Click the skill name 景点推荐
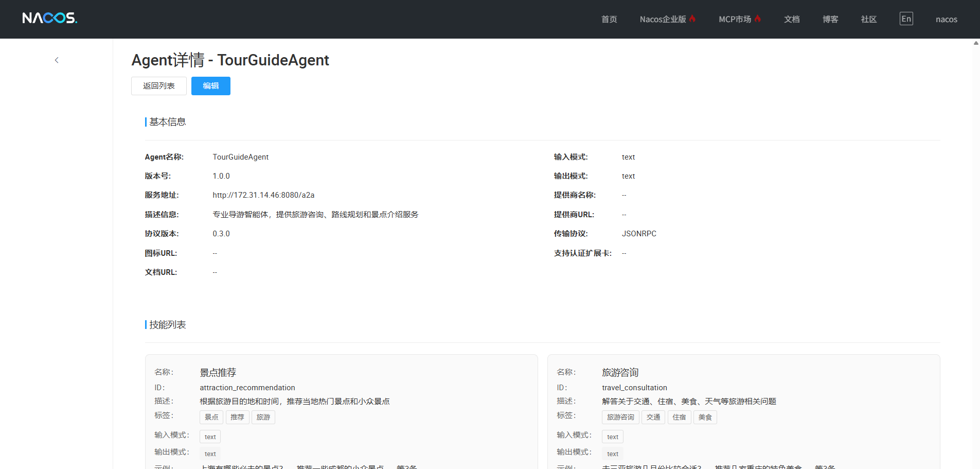The height and width of the screenshot is (469, 980). (218, 372)
